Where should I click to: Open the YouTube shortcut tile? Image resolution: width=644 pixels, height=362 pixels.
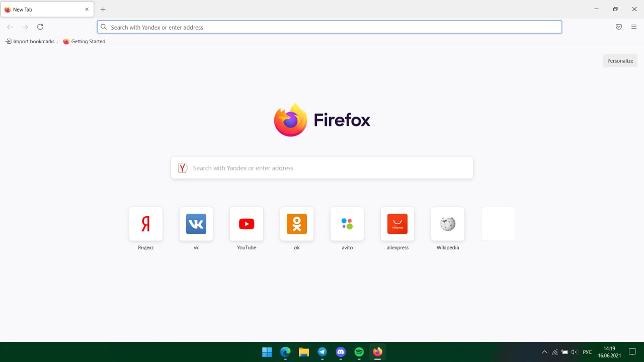click(247, 224)
